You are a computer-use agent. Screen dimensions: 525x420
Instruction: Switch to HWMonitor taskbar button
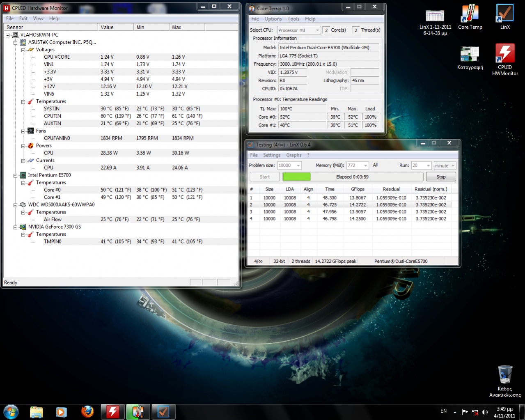(112, 412)
